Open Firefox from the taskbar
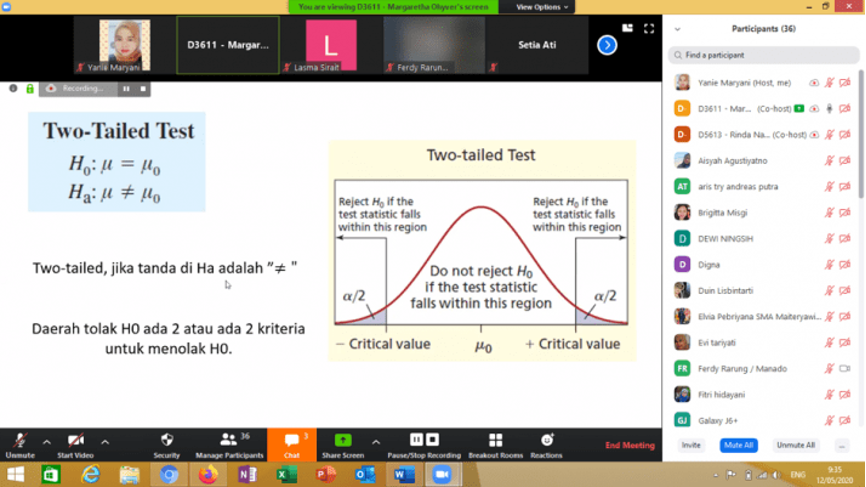 (207, 475)
